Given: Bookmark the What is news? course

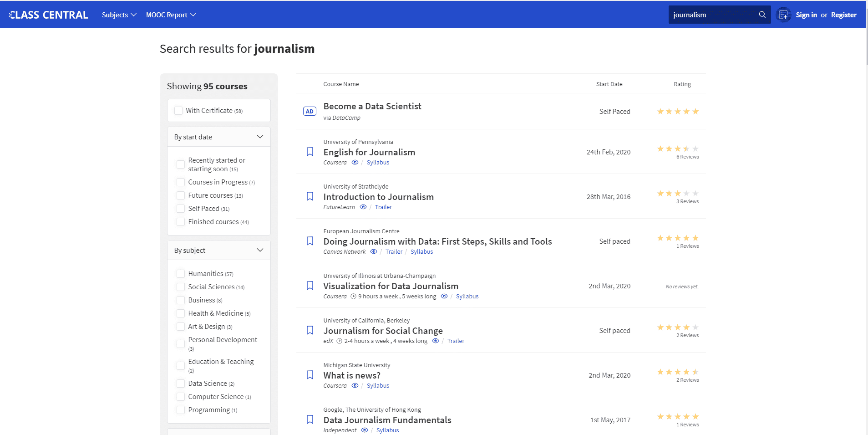Looking at the screenshot, I should 310,375.
